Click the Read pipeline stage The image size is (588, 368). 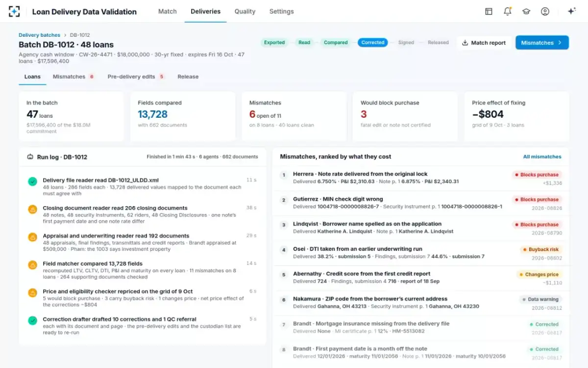(x=304, y=43)
